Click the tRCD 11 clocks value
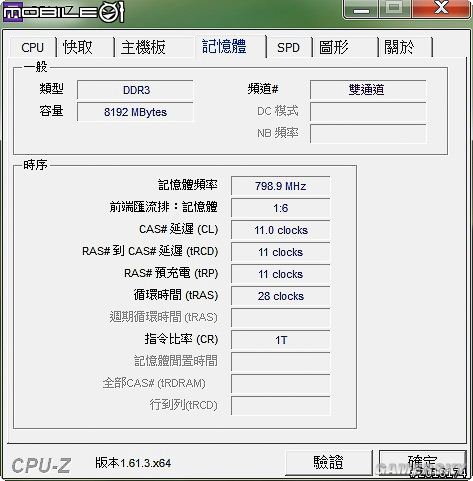 point(281,252)
